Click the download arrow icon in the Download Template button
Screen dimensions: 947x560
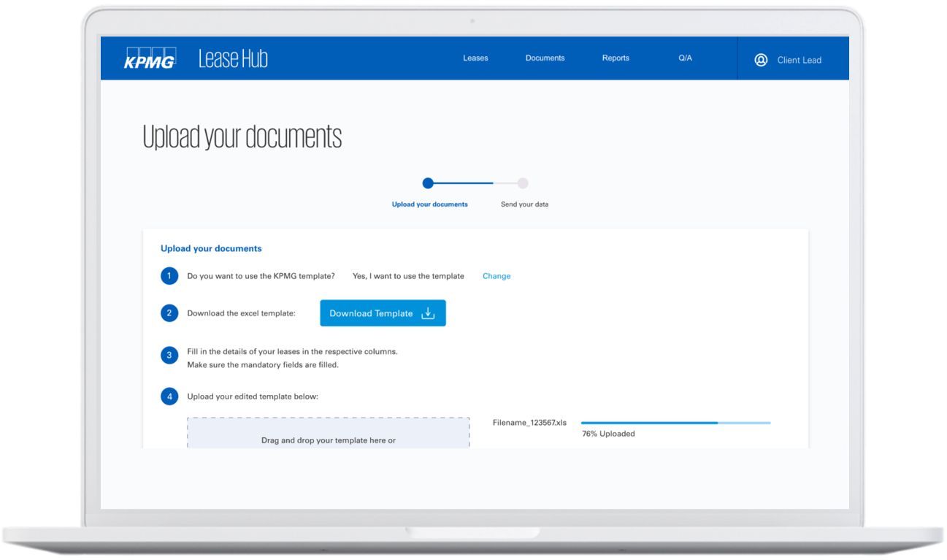coord(429,313)
